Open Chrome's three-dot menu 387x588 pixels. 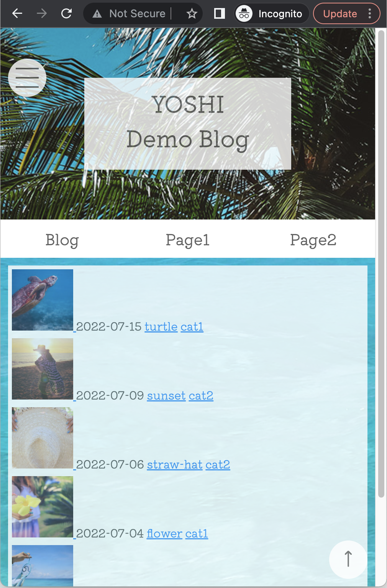pyautogui.click(x=370, y=14)
